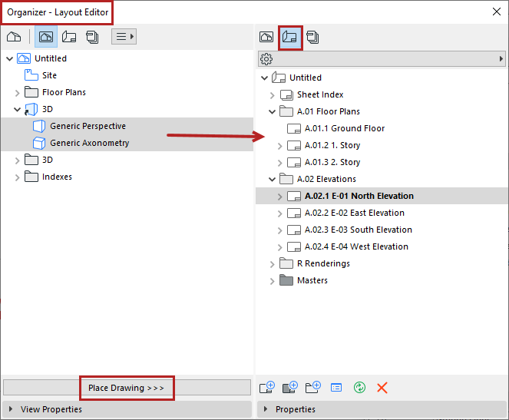Collapse the cloned 3D folder
This screenshot has height=420, width=509.
point(17,109)
